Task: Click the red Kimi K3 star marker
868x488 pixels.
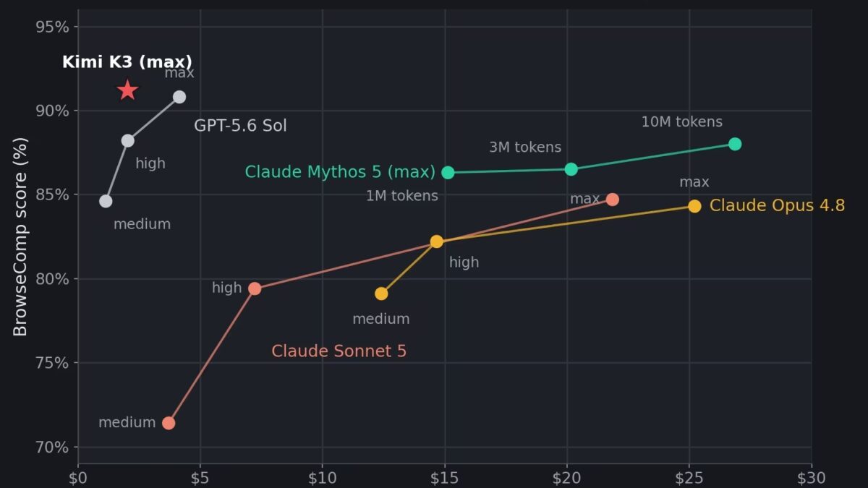Action: (127, 90)
